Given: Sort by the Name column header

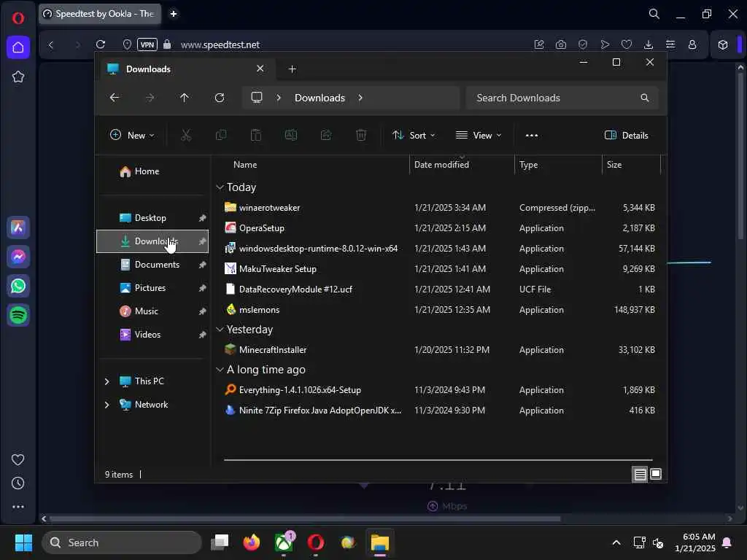Looking at the screenshot, I should tap(245, 165).
